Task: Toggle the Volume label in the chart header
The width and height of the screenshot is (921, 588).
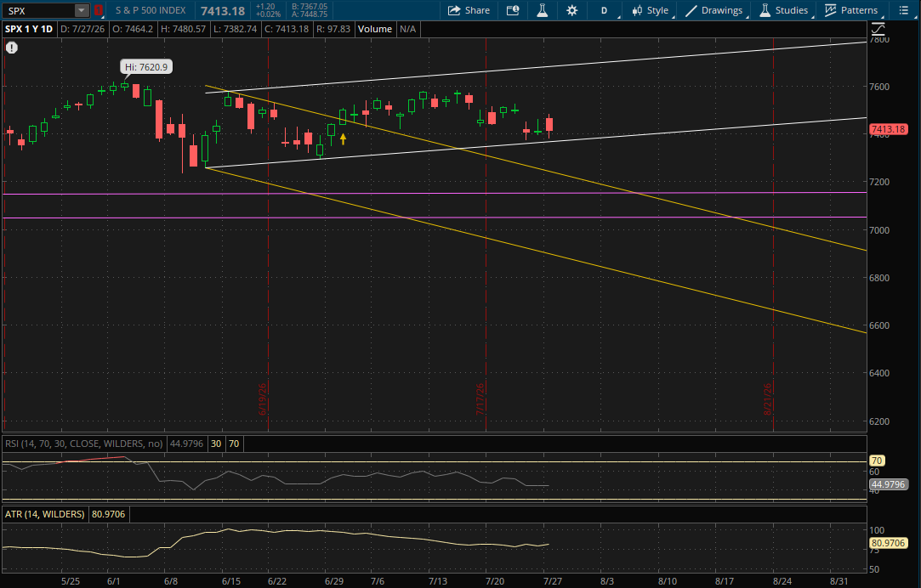Action: click(x=375, y=29)
